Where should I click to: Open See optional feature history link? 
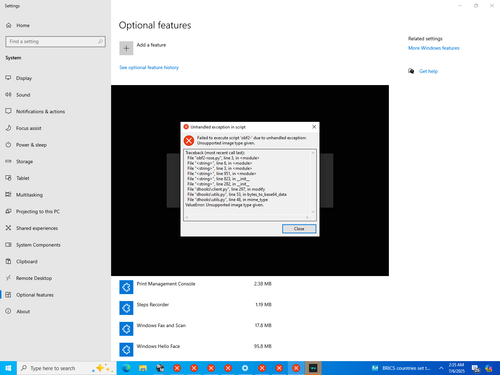point(149,67)
